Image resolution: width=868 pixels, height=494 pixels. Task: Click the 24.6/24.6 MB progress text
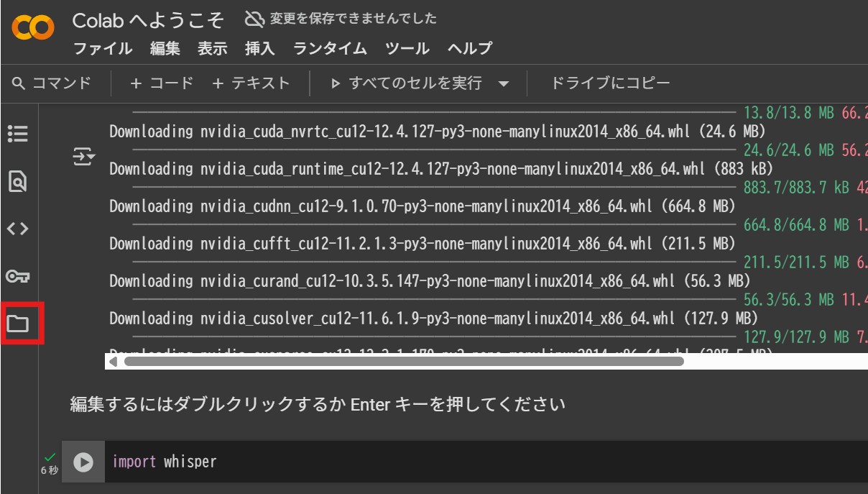click(788, 150)
